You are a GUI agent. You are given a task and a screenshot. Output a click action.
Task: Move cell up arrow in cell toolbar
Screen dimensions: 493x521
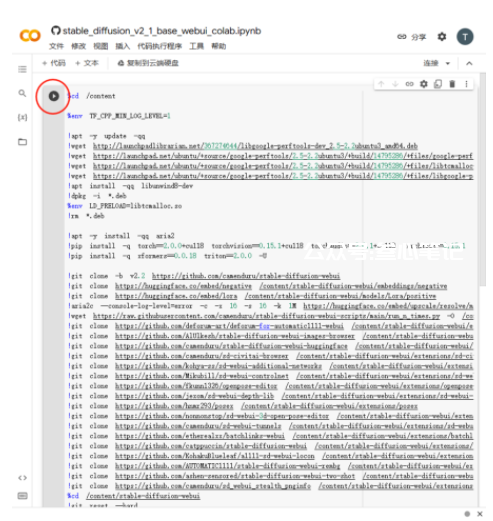(381, 84)
